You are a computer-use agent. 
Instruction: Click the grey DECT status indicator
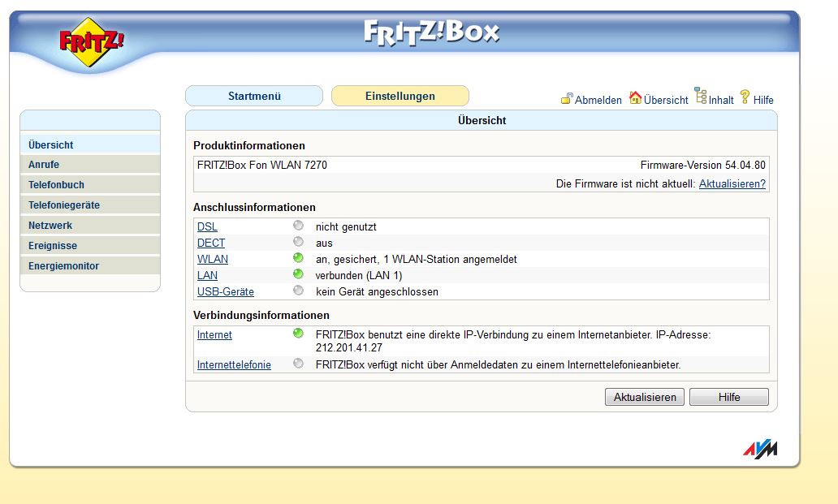tap(298, 241)
